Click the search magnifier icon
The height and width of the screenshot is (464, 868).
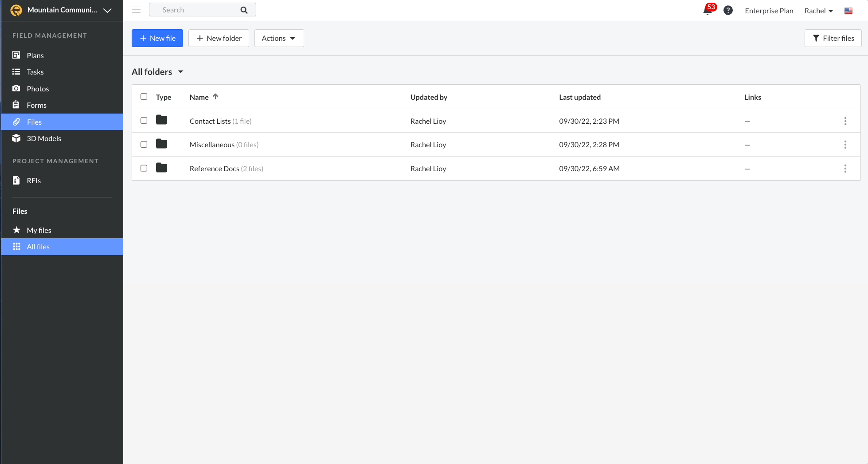pos(244,10)
